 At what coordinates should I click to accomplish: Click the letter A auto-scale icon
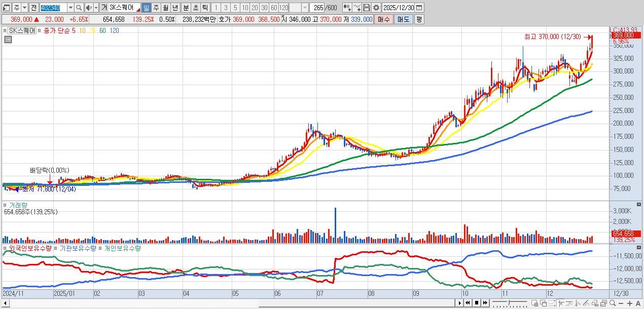[638, 303]
